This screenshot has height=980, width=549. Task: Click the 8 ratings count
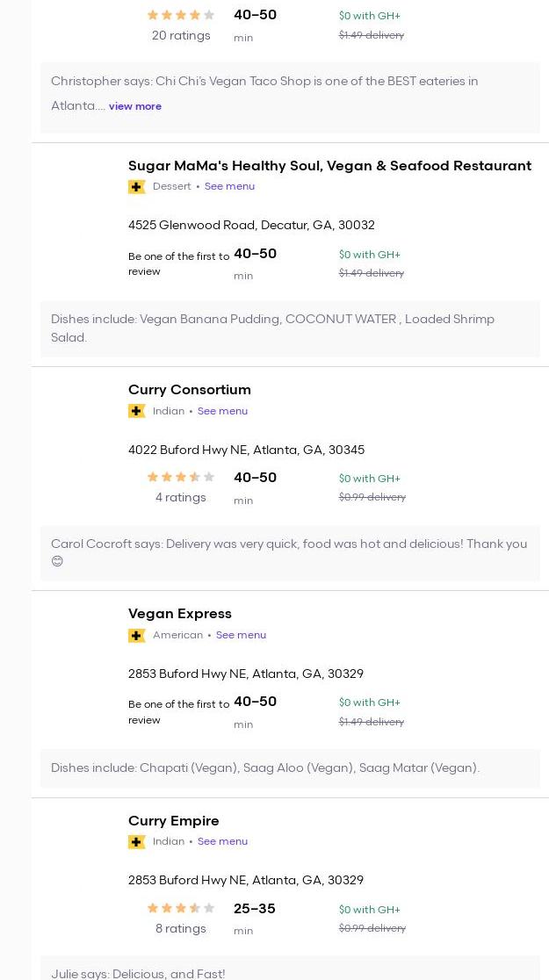coord(180,929)
